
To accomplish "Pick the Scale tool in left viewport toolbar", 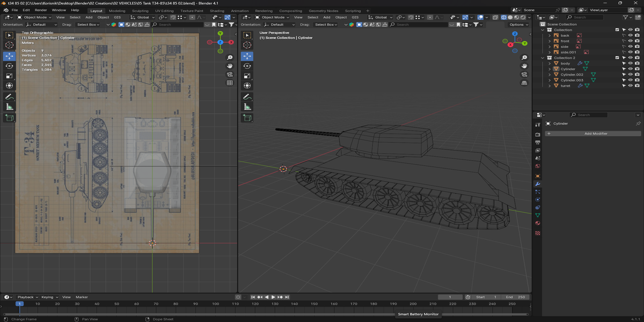I will (x=9, y=76).
